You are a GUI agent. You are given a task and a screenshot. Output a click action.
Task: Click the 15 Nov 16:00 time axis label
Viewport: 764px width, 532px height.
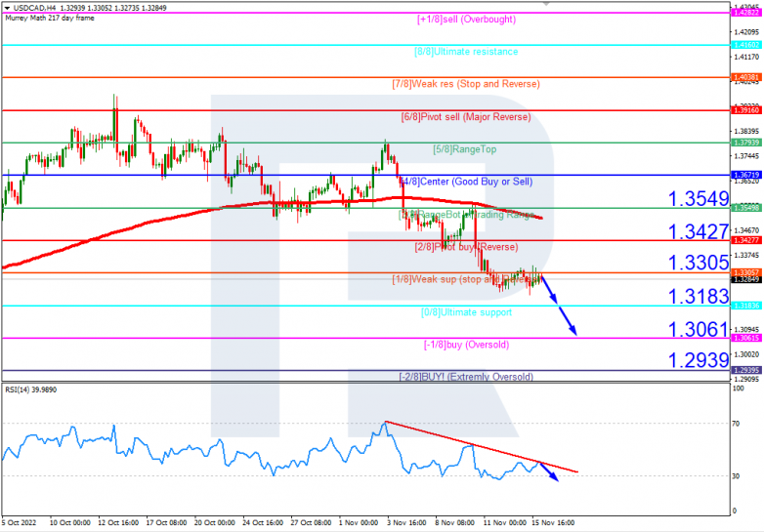pyautogui.click(x=553, y=523)
